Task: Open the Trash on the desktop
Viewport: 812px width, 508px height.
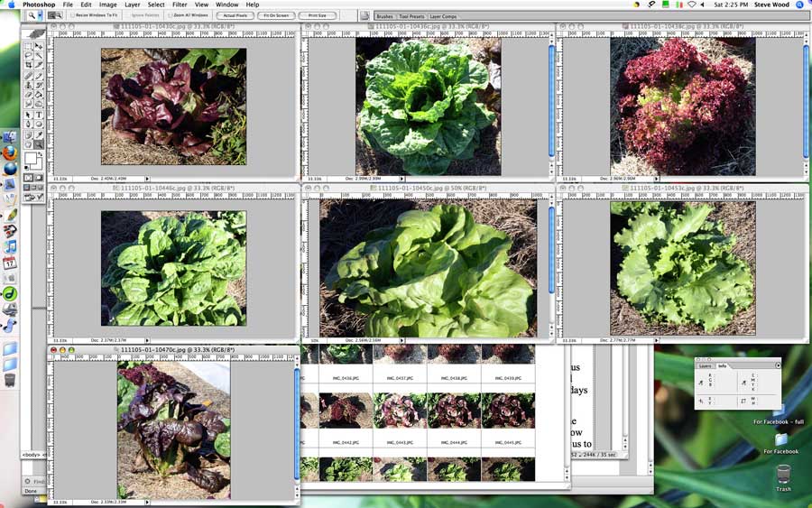Action: [x=783, y=475]
